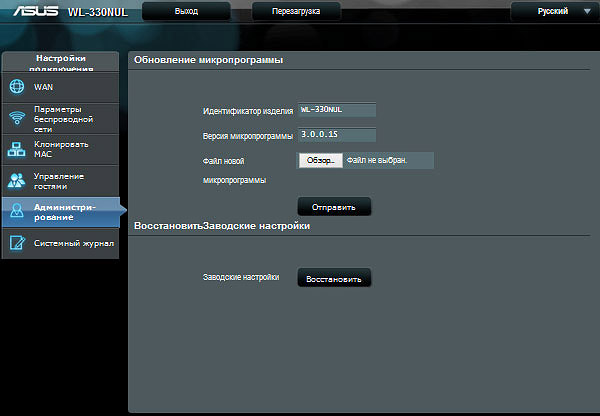Open the WAN menu item
This screenshot has height=416, width=600.
(60, 87)
